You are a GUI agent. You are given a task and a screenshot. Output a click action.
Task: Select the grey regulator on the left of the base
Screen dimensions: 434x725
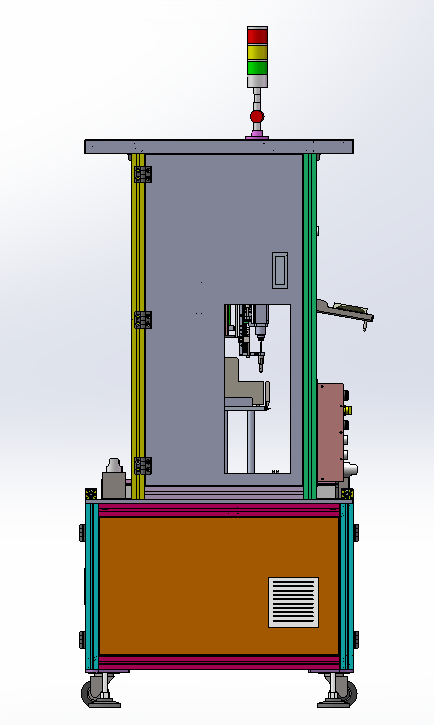pos(114,479)
